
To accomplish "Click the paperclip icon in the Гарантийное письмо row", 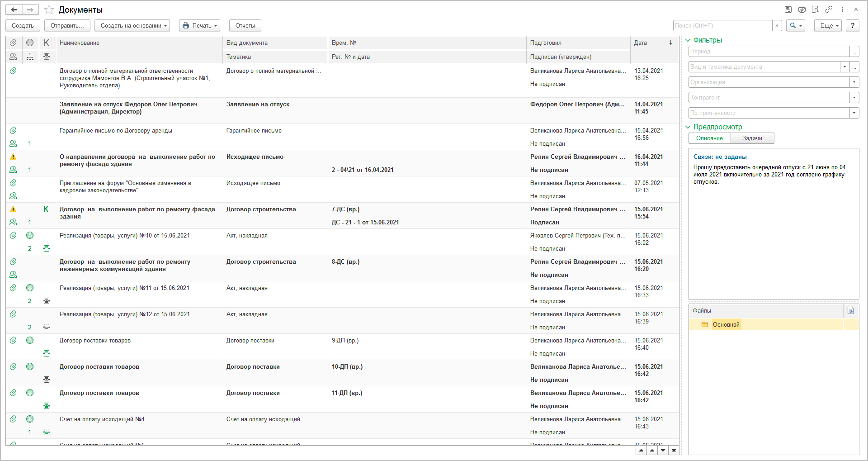I will coord(13,130).
